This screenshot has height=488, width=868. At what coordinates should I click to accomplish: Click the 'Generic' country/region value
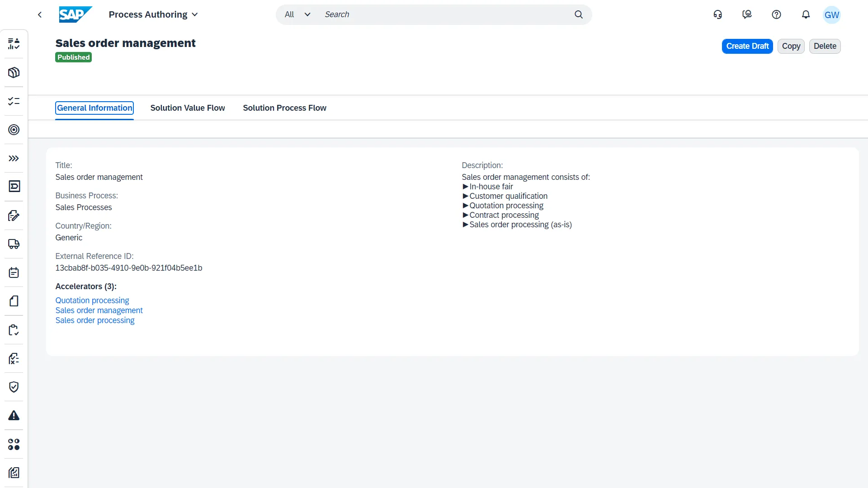(69, 238)
